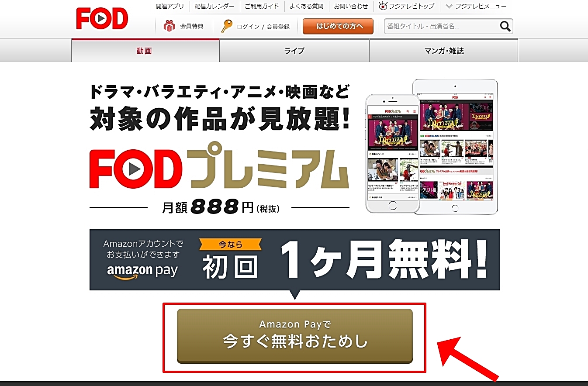Click the Fuji TV eye logo icon
Image resolution: width=588 pixels, height=386 pixels.
[x=383, y=6]
